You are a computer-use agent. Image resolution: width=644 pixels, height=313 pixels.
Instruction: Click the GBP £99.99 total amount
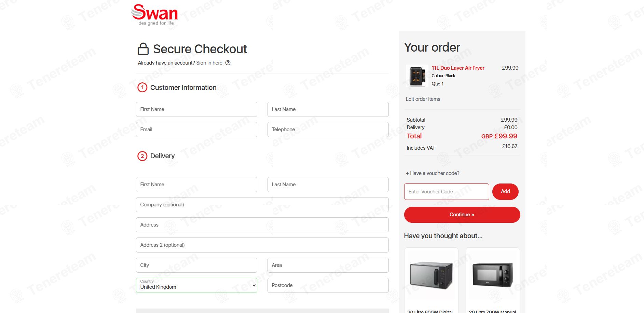[x=499, y=136]
